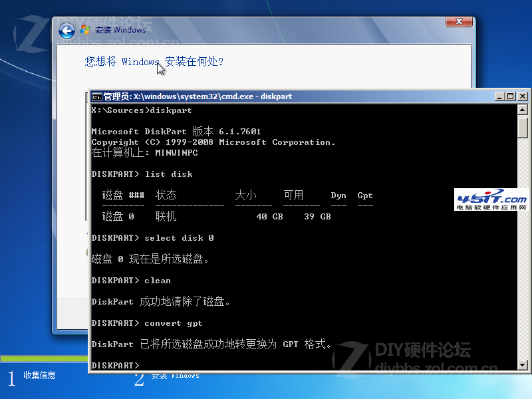Click the '安装 Windows' installer title text
The height and width of the screenshot is (399, 532).
(120, 30)
